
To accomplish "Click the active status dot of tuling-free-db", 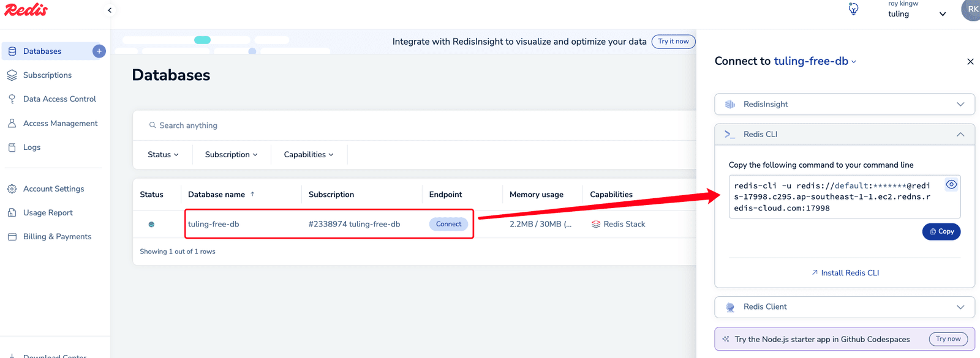I will [151, 225].
